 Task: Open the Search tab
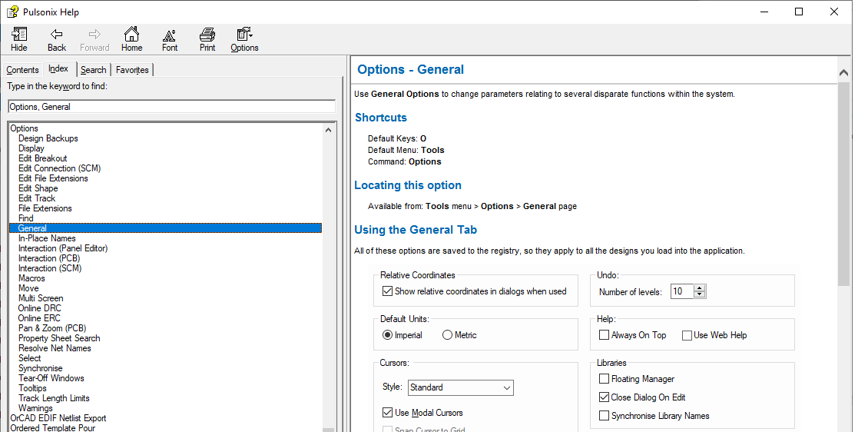pyautogui.click(x=94, y=70)
